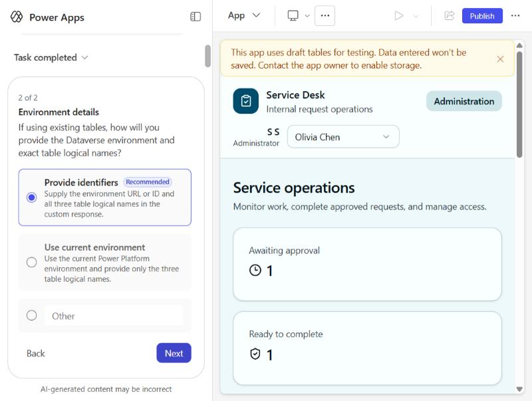Click the Administration badge button

[464, 101]
